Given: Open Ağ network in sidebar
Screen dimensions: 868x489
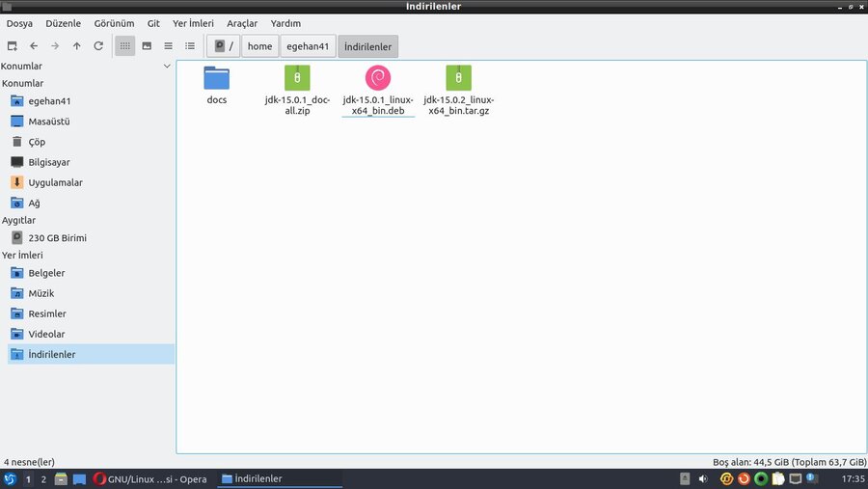Looking at the screenshot, I should (x=91, y=203).
